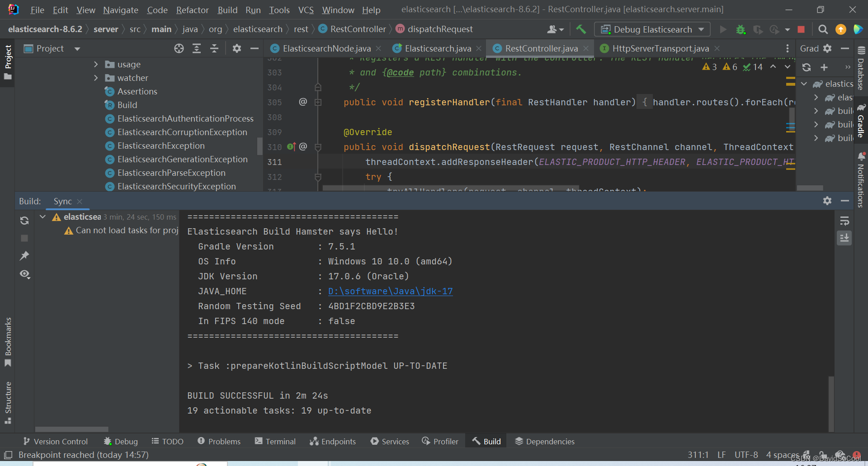This screenshot has height=466, width=868.
Task: Open the Profiler tool window
Action: tap(440, 441)
